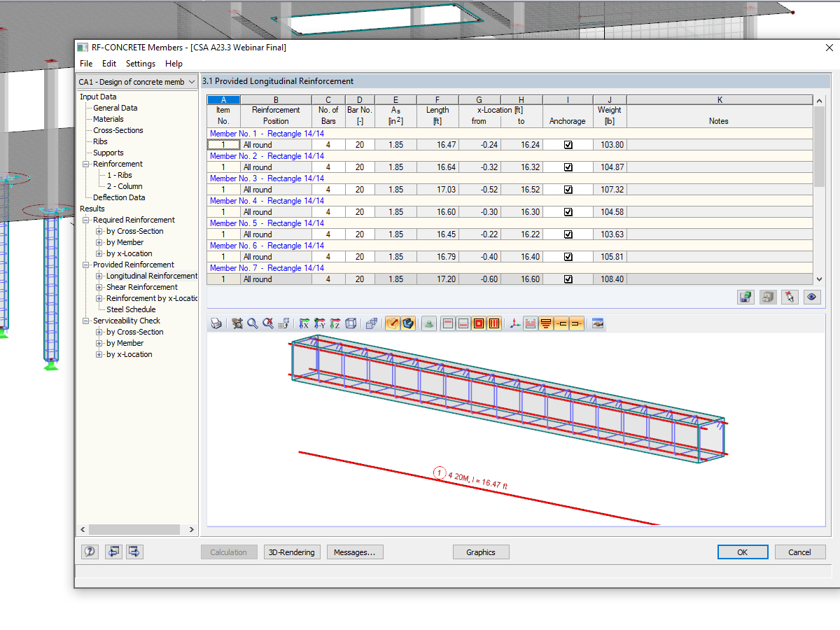Image resolution: width=840 pixels, height=630 pixels.
Task: Toggle Anchorage checkbox in Member No. 7 row
Action: 568,279
